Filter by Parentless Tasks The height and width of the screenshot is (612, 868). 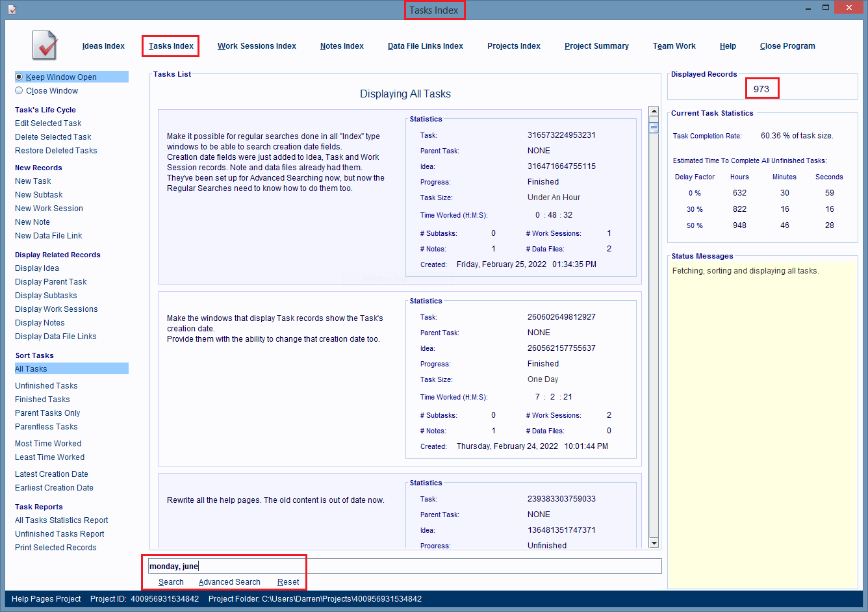46,427
